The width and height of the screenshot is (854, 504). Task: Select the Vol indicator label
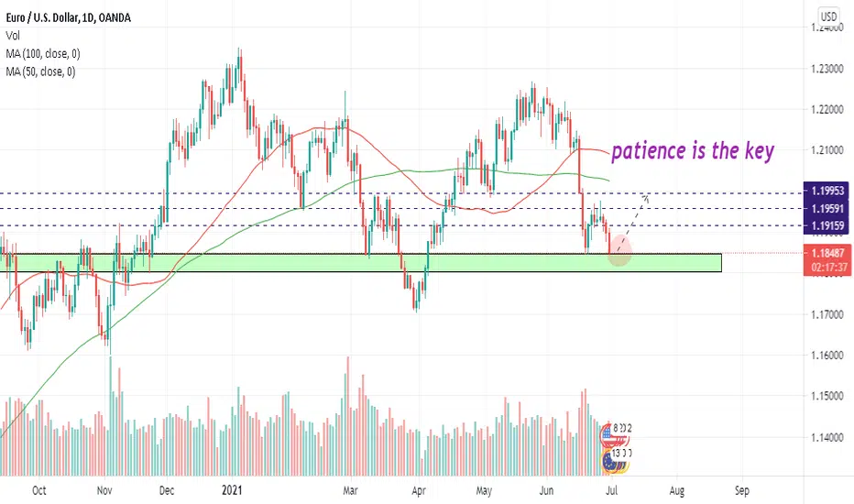click(x=13, y=36)
